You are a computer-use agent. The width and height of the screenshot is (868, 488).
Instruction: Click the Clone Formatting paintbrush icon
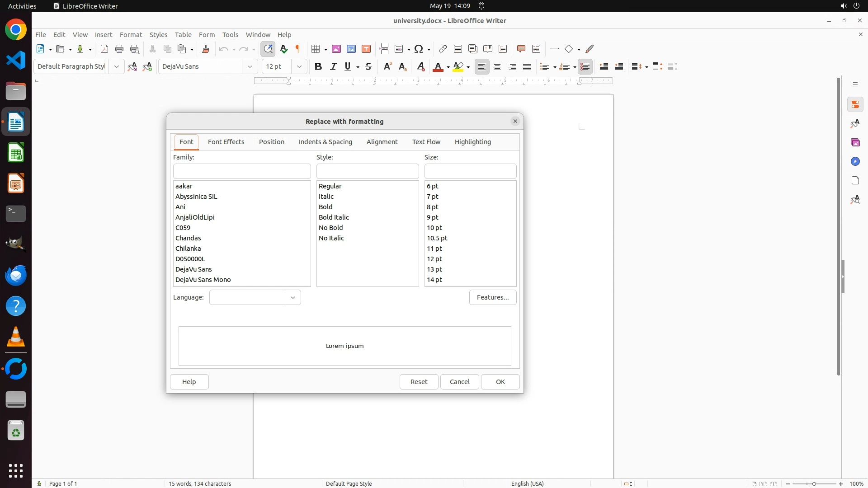[206, 49]
